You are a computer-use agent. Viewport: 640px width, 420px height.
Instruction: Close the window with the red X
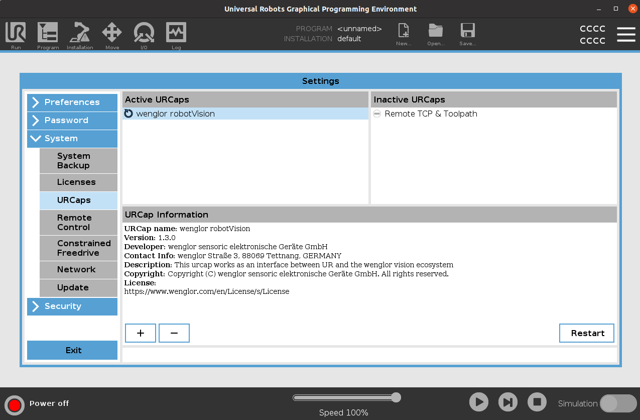pyautogui.click(x=633, y=9)
